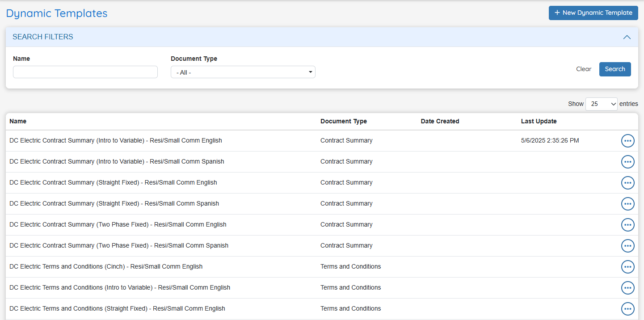Click the New Dynamic Template button
This screenshot has width=644, height=320.
pyautogui.click(x=593, y=13)
